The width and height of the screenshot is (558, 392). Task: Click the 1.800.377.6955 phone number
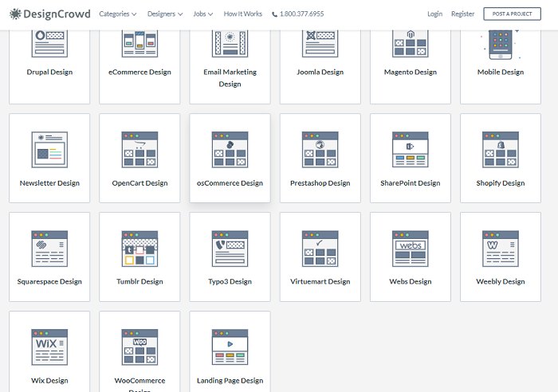tap(302, 14)
